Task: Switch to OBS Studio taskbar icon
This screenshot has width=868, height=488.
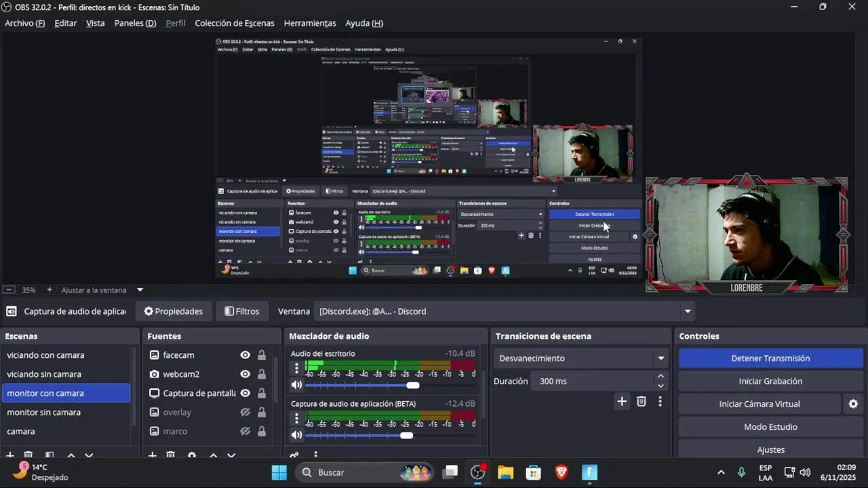Action: pos(478,472)
